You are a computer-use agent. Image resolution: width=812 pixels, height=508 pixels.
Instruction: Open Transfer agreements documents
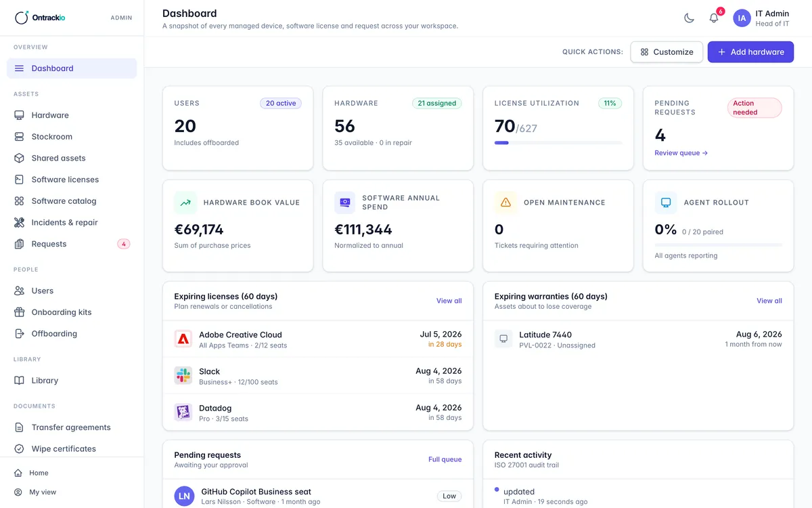coord(72,427)
